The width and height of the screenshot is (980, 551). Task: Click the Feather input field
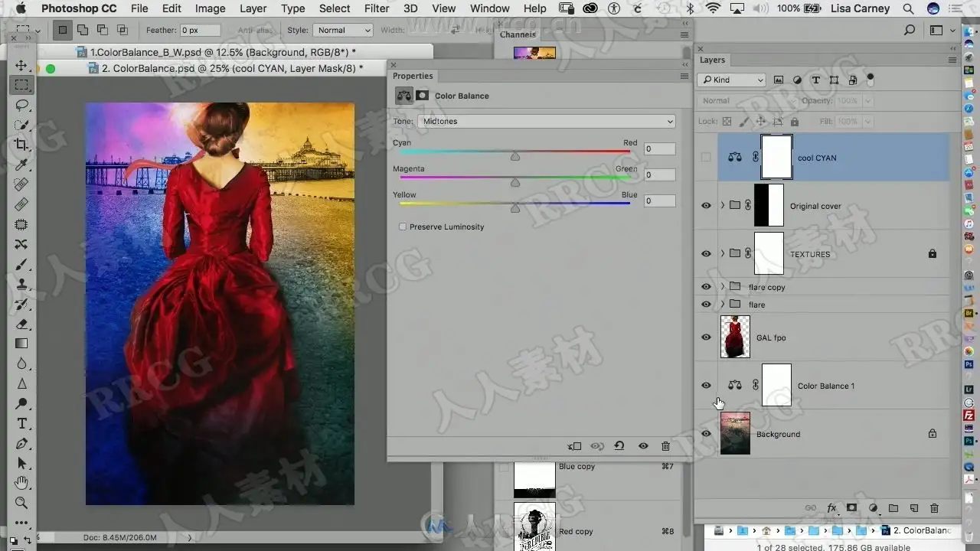(200, 31)
